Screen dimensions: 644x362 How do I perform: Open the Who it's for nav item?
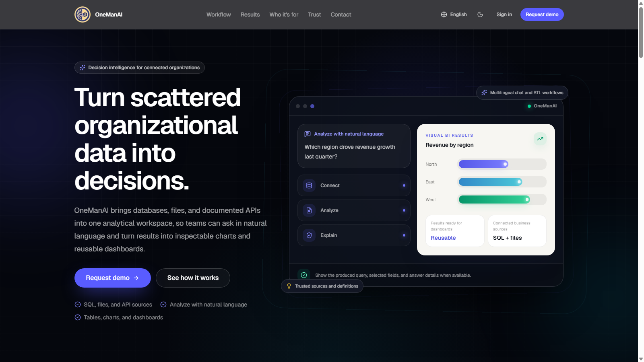[284, 14]
